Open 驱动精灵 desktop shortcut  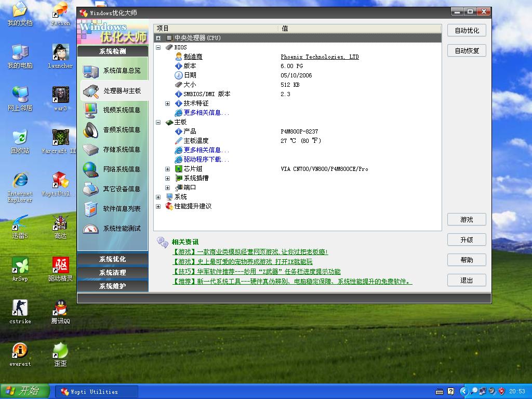(60, 270)
